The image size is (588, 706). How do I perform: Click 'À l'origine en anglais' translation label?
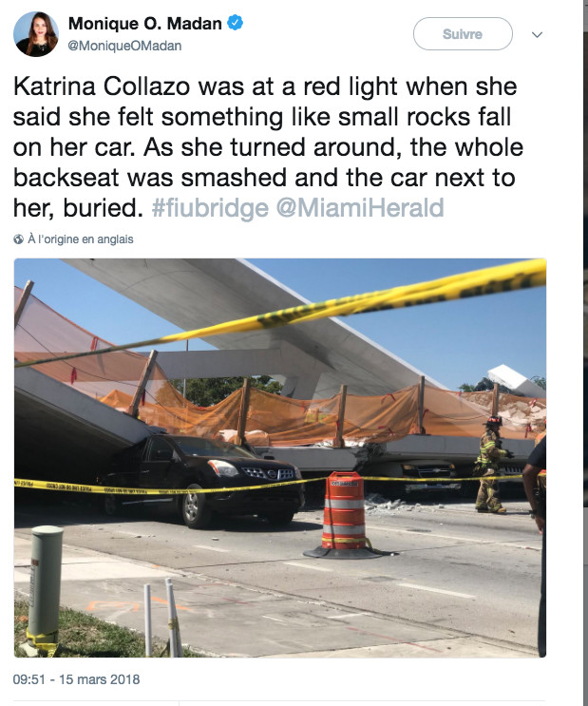coord(81,239)
